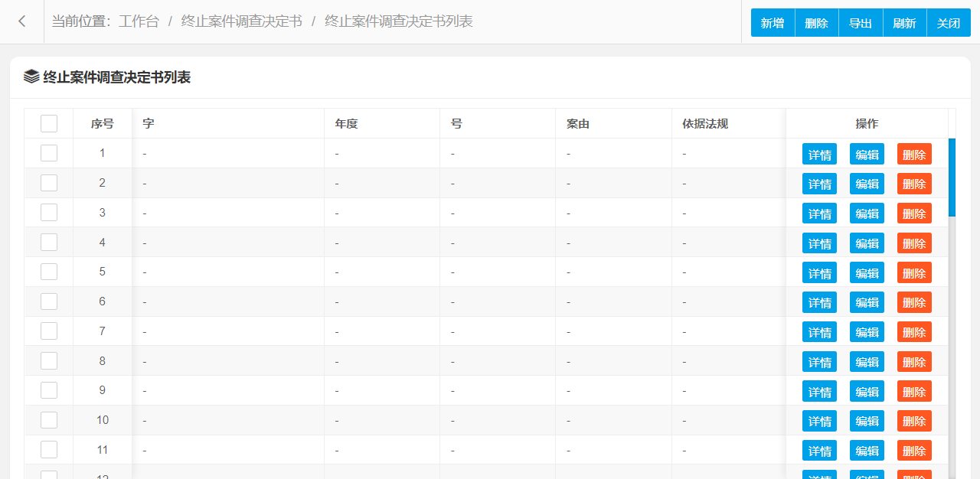This screenshot has height=479, width=980.
Task: Click the 新增 button in the top toolbar
Action: click(x=773, y=23)
